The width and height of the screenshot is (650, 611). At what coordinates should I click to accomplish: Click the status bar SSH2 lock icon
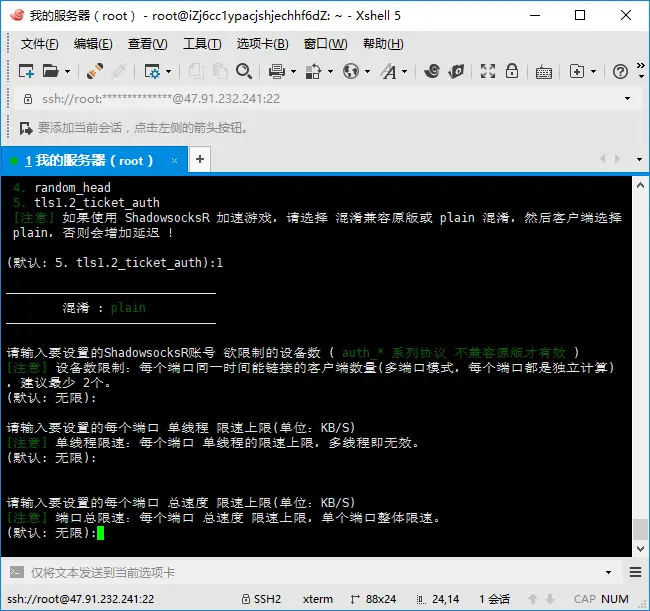click(246, 599)
